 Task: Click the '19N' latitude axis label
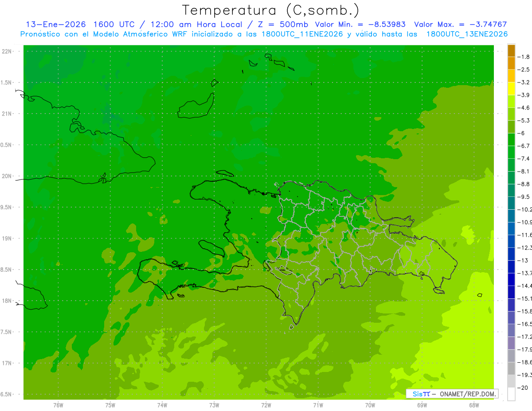click(x=7, y=239)
